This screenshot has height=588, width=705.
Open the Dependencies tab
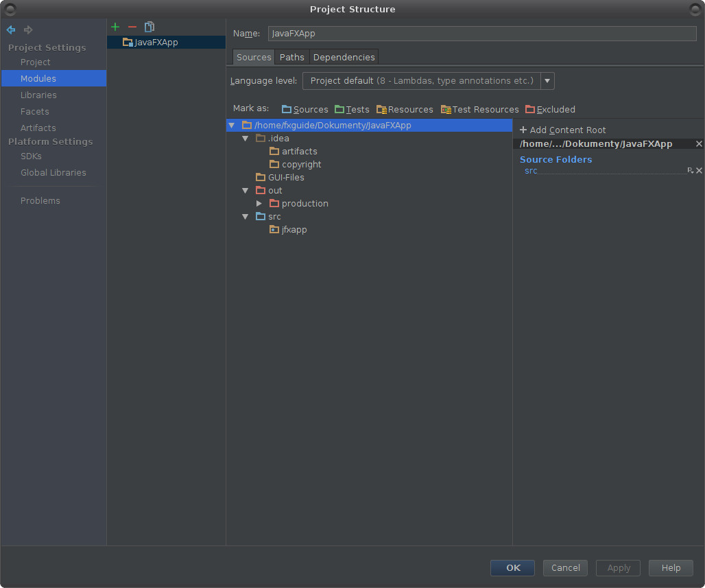click(344, 57)
